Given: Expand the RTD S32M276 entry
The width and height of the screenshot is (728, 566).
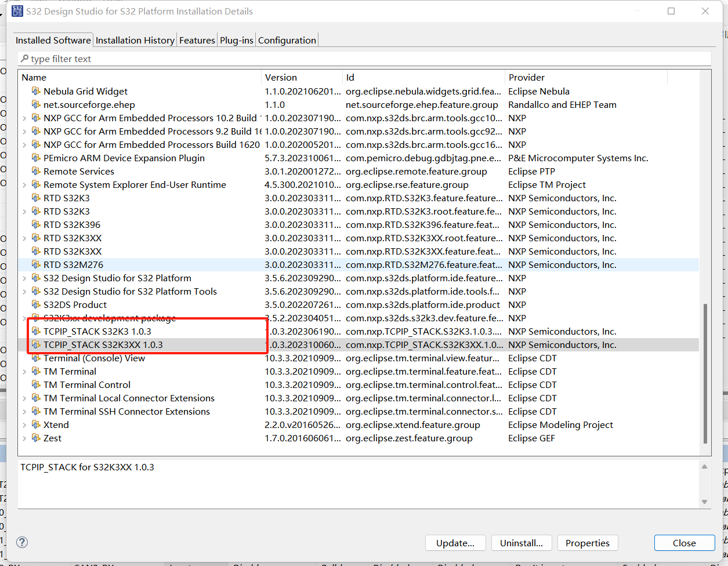Looking at the screenshot, I should 25,264.
